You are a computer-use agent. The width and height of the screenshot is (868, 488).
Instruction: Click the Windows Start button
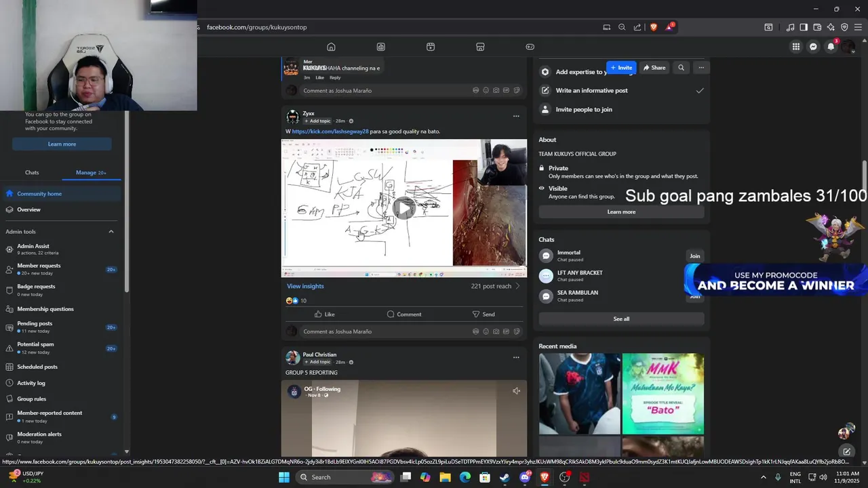coord(283,477)
